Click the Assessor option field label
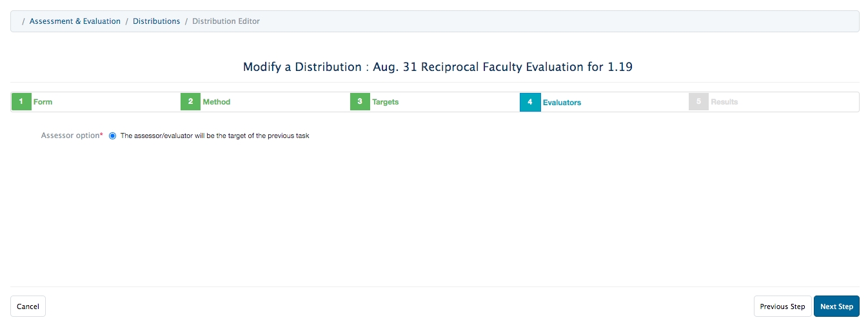The height and width of the screenshot is (331, 868). pos(71,136)
